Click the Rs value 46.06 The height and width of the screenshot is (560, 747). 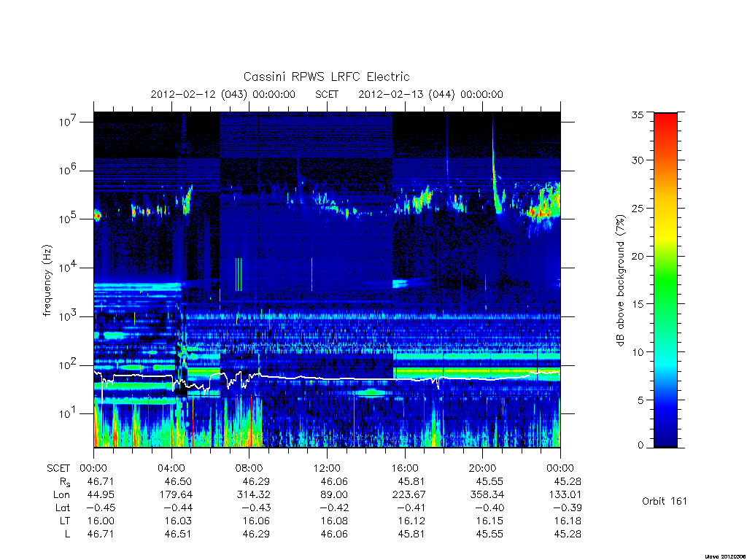click(334, 481)
